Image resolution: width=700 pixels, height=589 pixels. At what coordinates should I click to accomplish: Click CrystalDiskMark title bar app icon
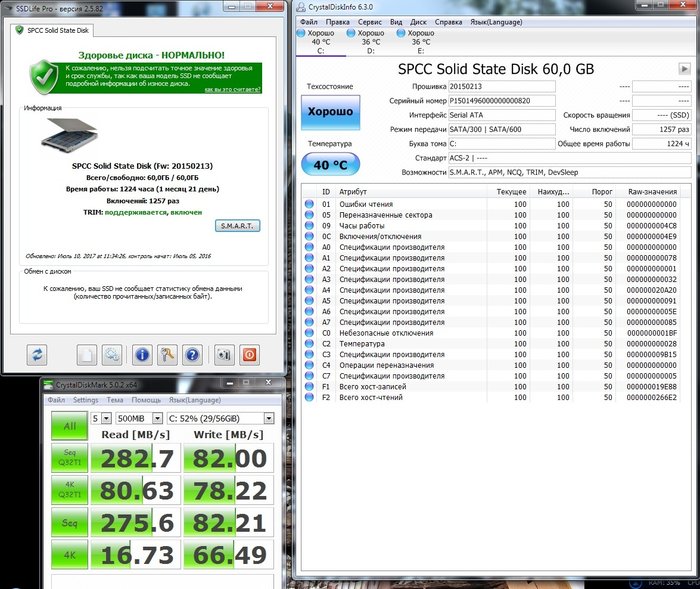coord(48,384)
